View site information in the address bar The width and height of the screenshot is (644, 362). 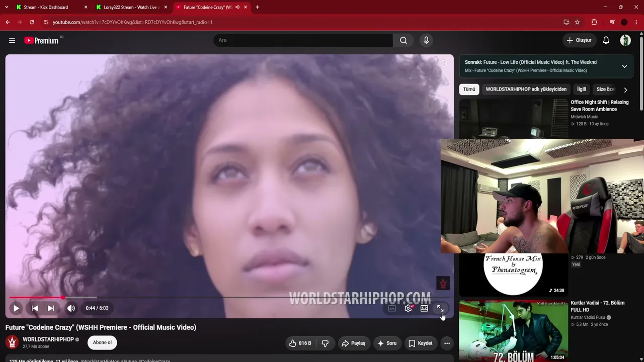click(46, 22)
